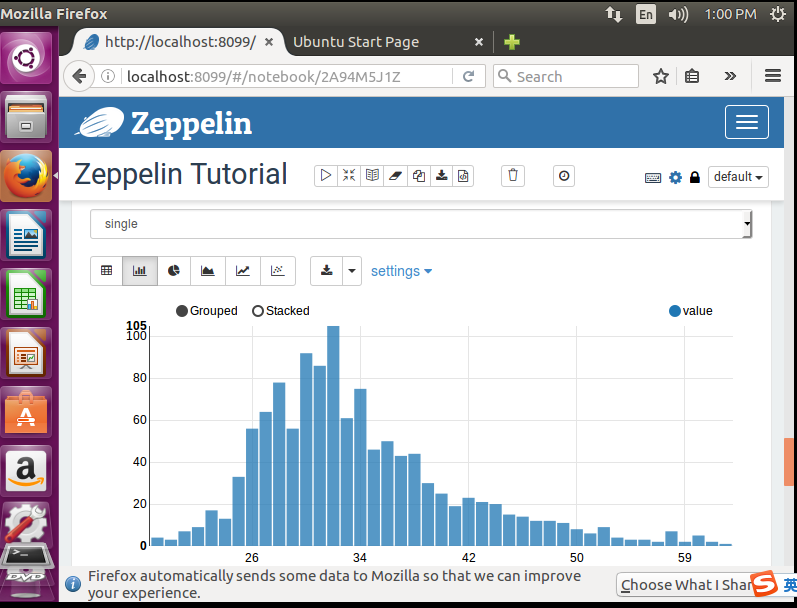Click the URL address bar
Screen dimensions: 797x608
287,76
